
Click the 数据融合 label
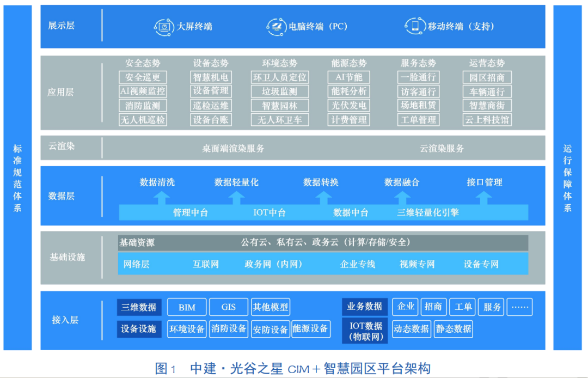tap(402, 182)
